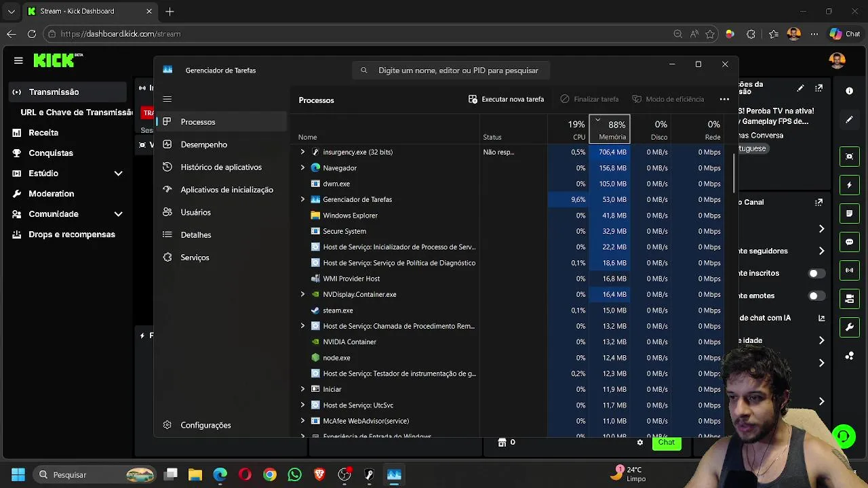Click the broadcast signal icon in right rail

[x=850, y=270]
